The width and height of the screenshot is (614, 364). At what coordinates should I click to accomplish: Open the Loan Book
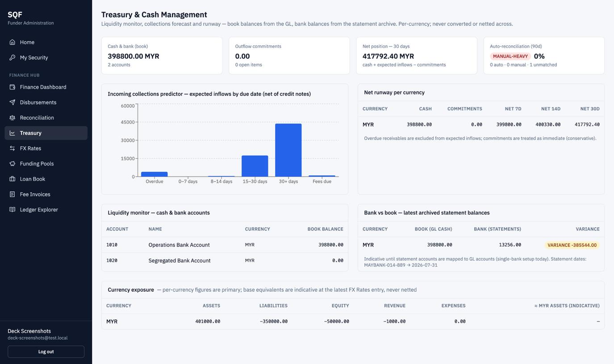(x=46, y=179)
